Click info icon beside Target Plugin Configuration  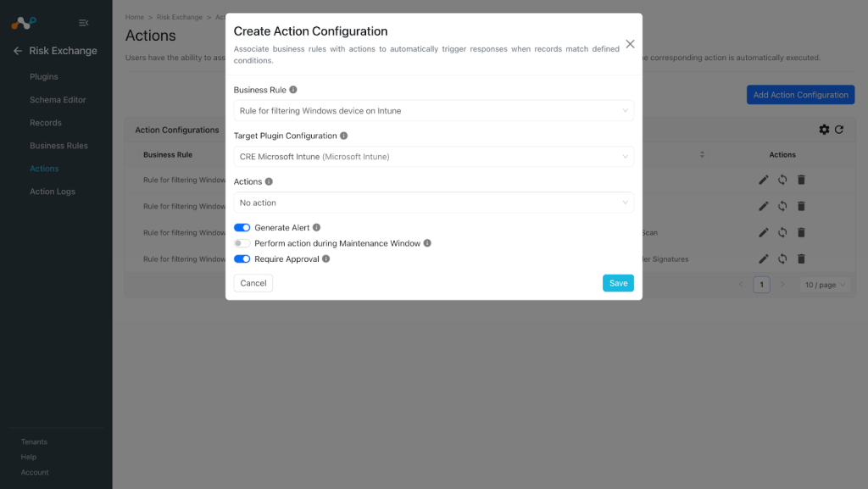tap(344, 136)
